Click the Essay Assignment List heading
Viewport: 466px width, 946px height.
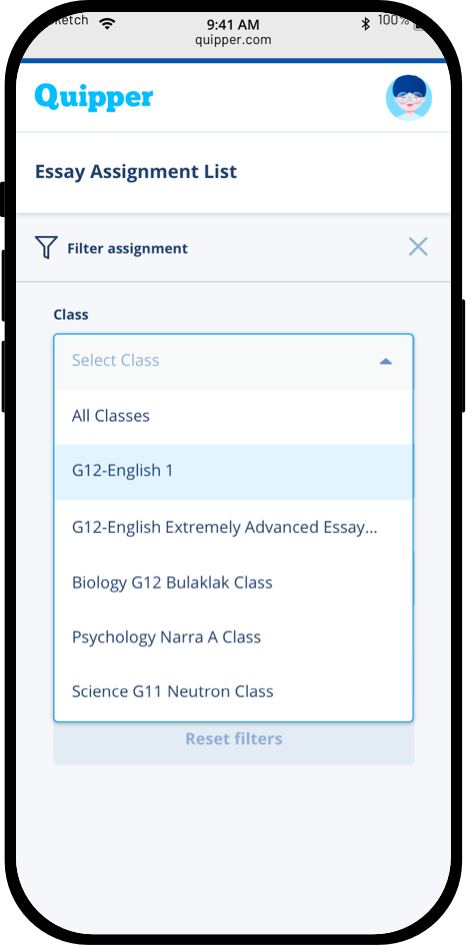coord(136,171)
